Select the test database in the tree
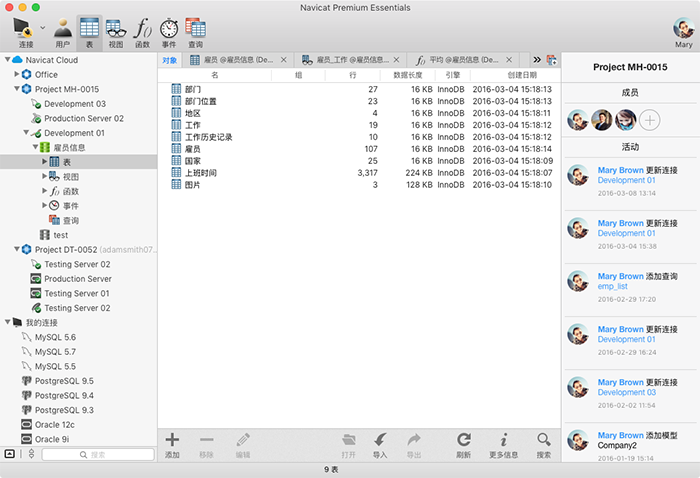 (x=61, y=235)
